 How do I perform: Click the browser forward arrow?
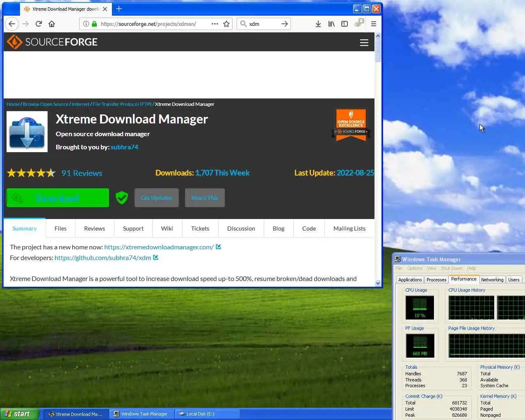pos(25,24)
